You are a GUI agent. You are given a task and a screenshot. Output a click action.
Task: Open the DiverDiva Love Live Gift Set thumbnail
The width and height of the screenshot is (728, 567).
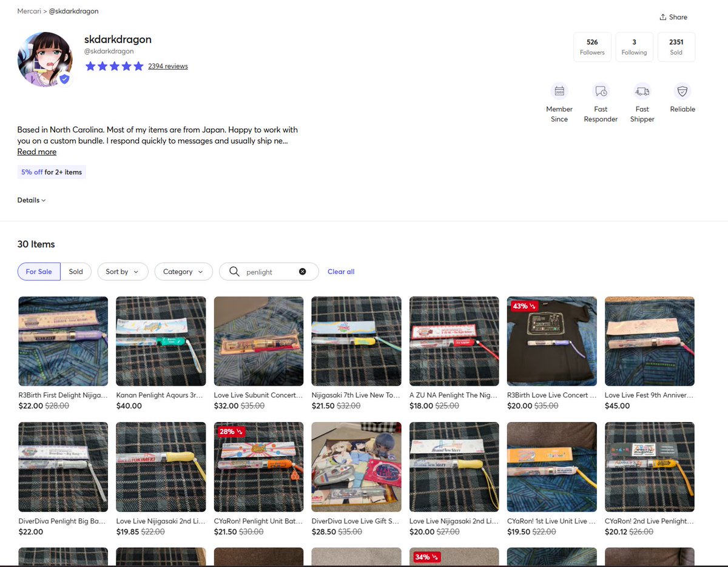(x=356, y=467)
